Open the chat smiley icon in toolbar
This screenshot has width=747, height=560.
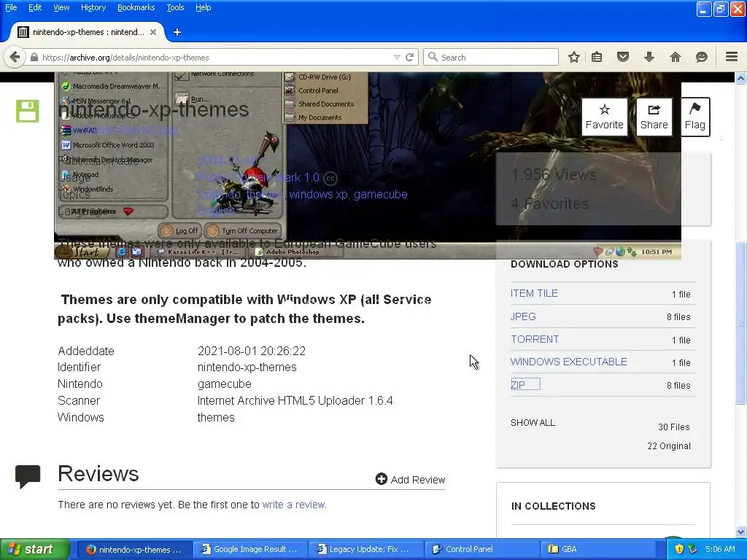(x=701, y=57)
